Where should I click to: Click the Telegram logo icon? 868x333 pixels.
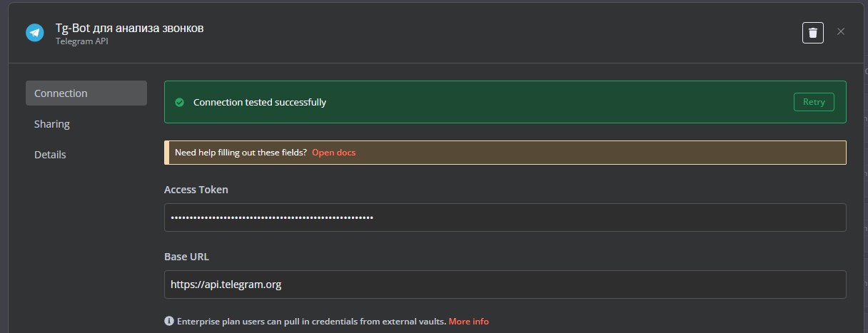(x=35, y=33)
